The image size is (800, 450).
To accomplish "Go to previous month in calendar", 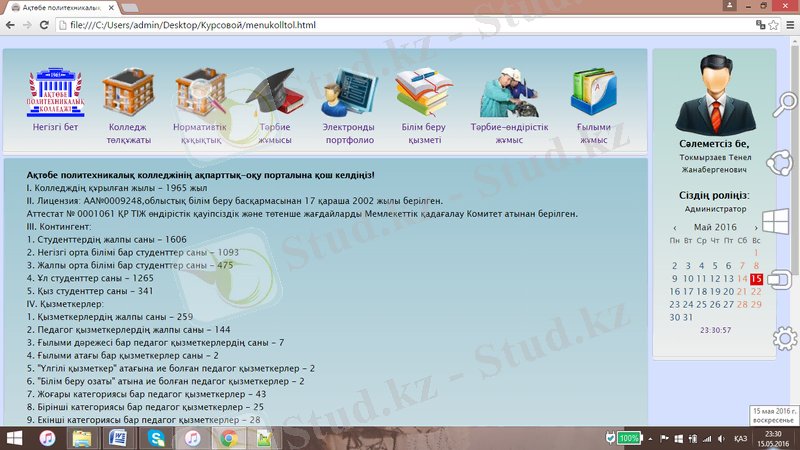I will coord(674,228).
